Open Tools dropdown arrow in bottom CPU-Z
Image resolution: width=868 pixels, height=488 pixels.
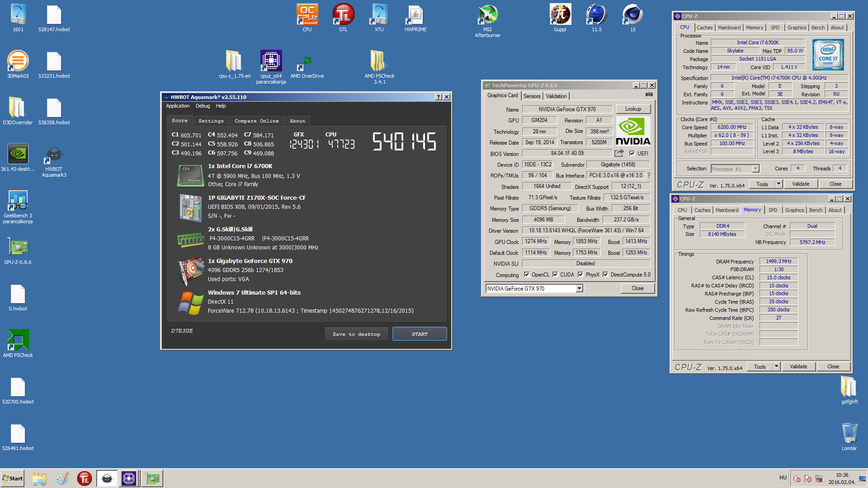(x=776, y=366)
